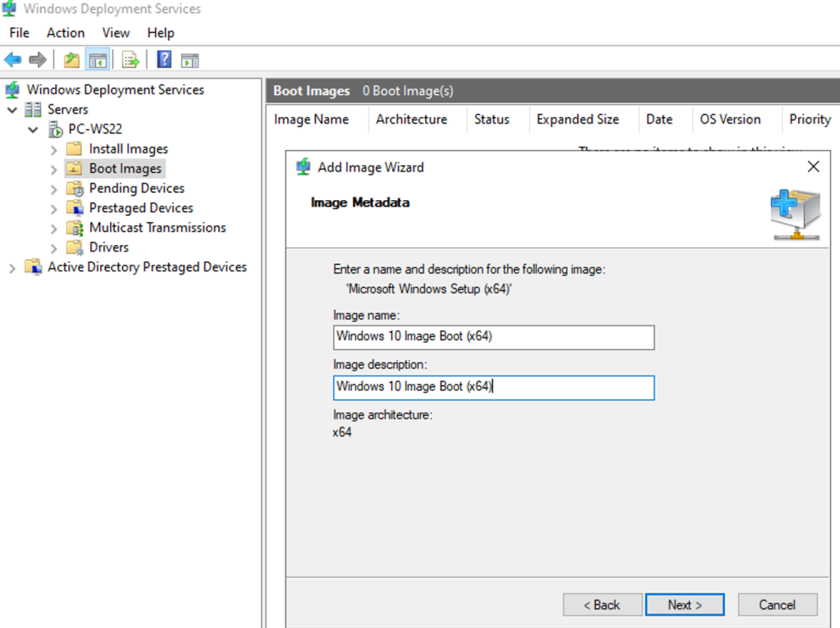Toggle Show/Hide Console Tree toolbar icon
840x628 pixels.
click(x=97, y=60)
